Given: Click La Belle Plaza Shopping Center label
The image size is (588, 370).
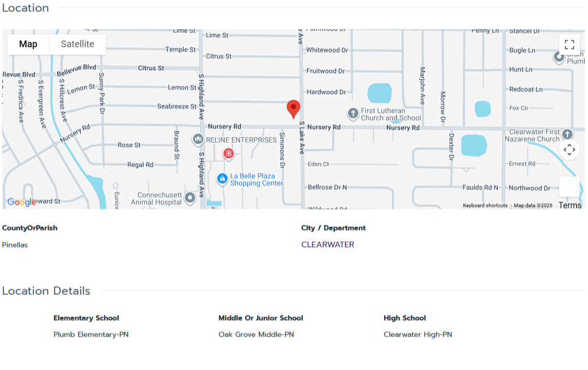Looking at the screenshot, I should click(256, 180).
